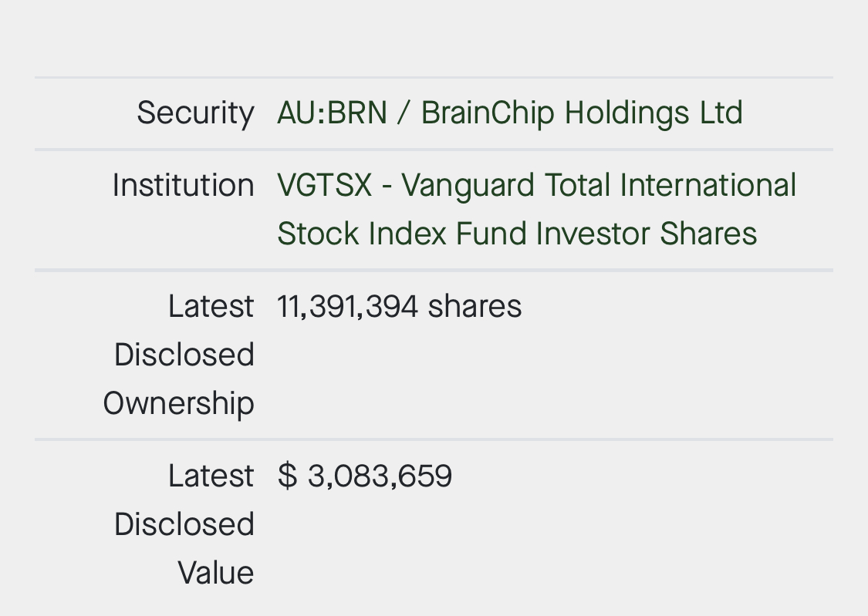Click the "VGTSX" ticker symbol
The width and height of the screenshot is (868, 616).
tap(324, 186)
